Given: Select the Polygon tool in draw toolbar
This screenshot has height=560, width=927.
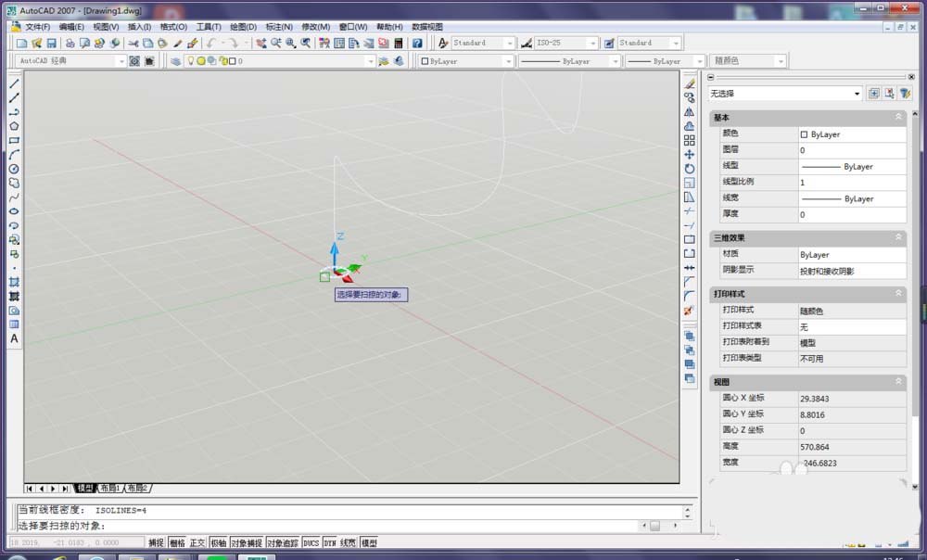Looking at the screenshot, I should click(14, 126).
